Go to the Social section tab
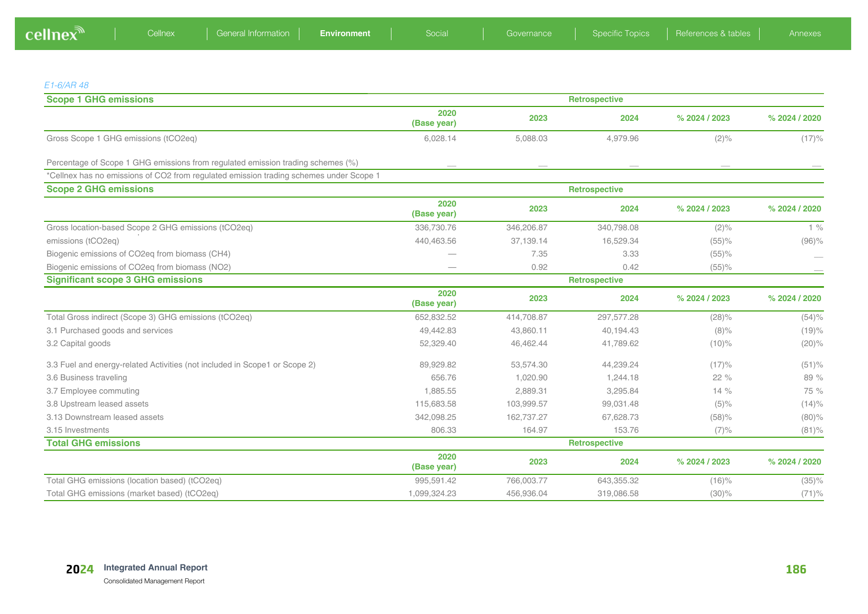Image resolution: width=868 pixels, height=614 pixels. coord(437,33)
